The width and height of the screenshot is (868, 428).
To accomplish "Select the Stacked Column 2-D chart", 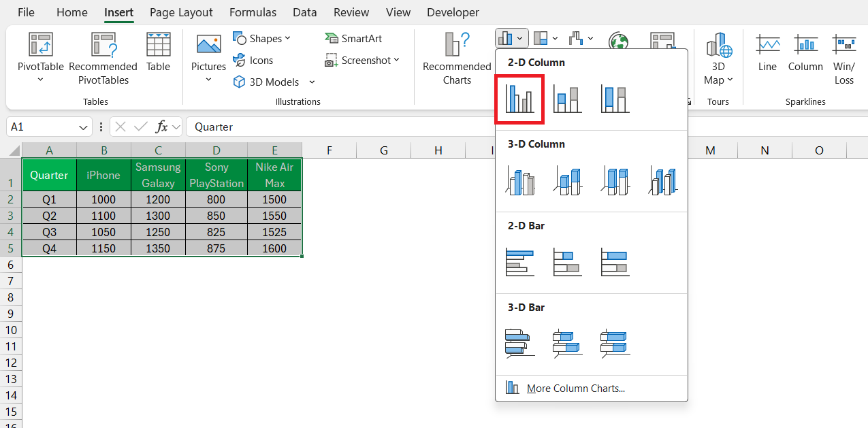I will coord(567,99).
